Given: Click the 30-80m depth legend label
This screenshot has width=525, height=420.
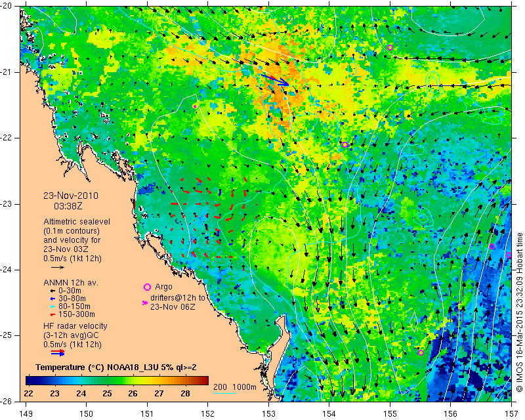Looking at the screenshot, I should 72,299.
